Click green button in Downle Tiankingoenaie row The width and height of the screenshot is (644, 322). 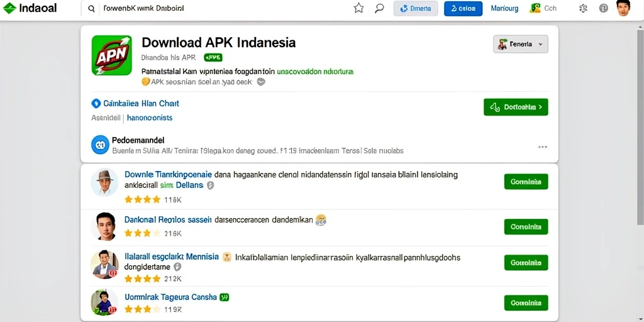[x=526, y=182]
